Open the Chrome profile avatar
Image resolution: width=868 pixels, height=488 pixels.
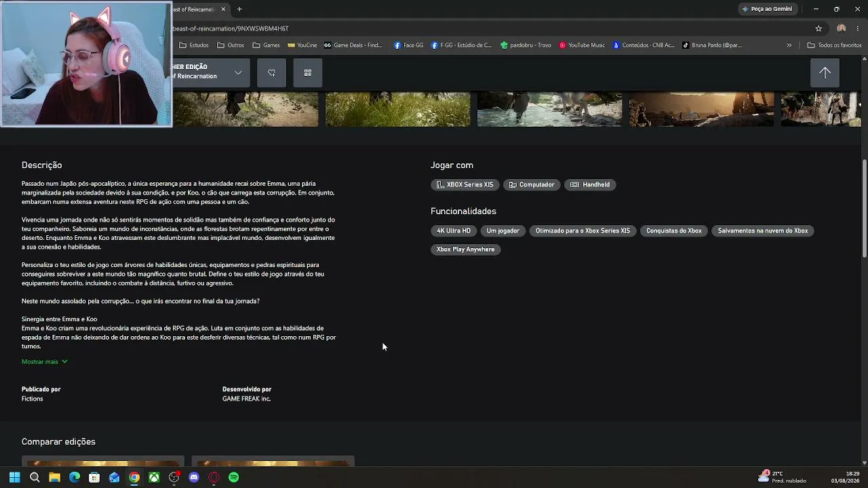pos(841,28)
